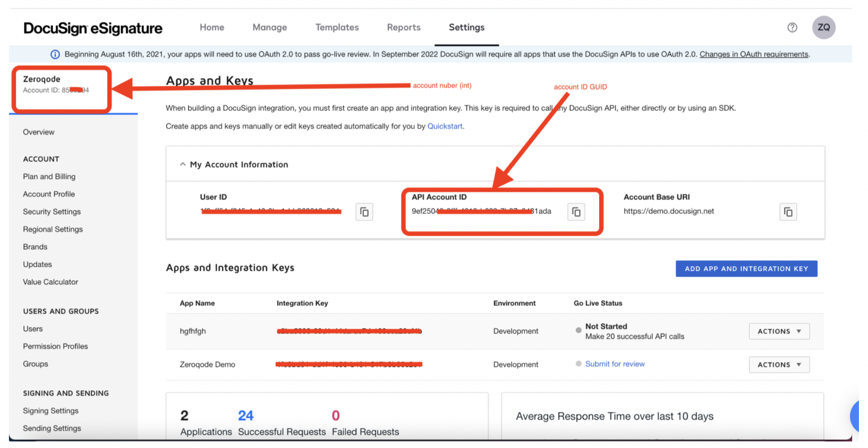This screenshot has height=448, width=868.
Task: Open Actions dropdown for Zeroqode Demo
Action: 779,365
